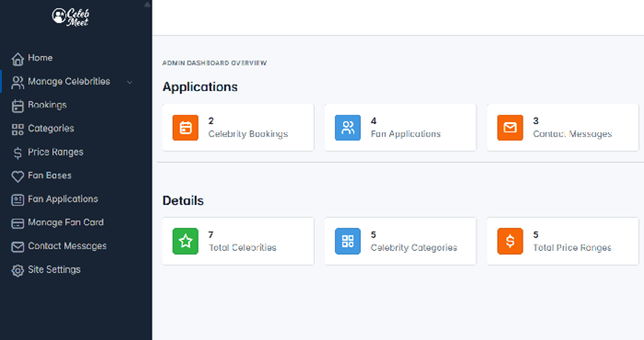Click the orange Total Price Ranges dollar icon
Viewport: 644px width, 340px height.
tap(510, 241)
